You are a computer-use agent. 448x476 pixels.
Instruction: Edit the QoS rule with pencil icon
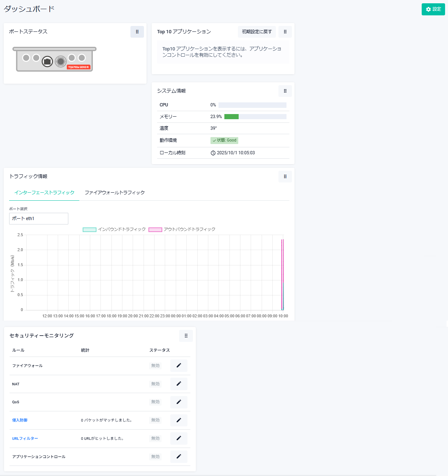point(179,402)
